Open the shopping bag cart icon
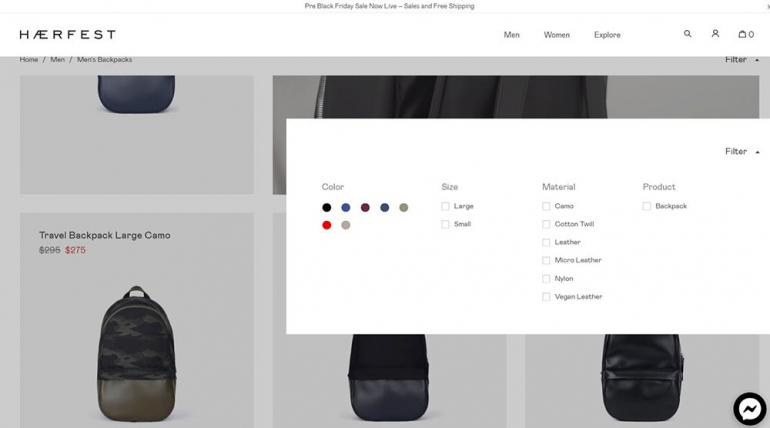 [746, 34]
